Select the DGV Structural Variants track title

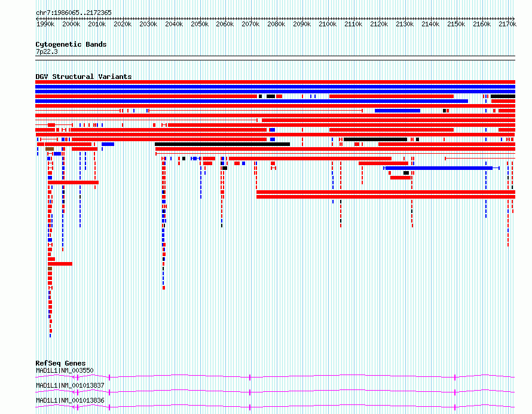point(84,77)
